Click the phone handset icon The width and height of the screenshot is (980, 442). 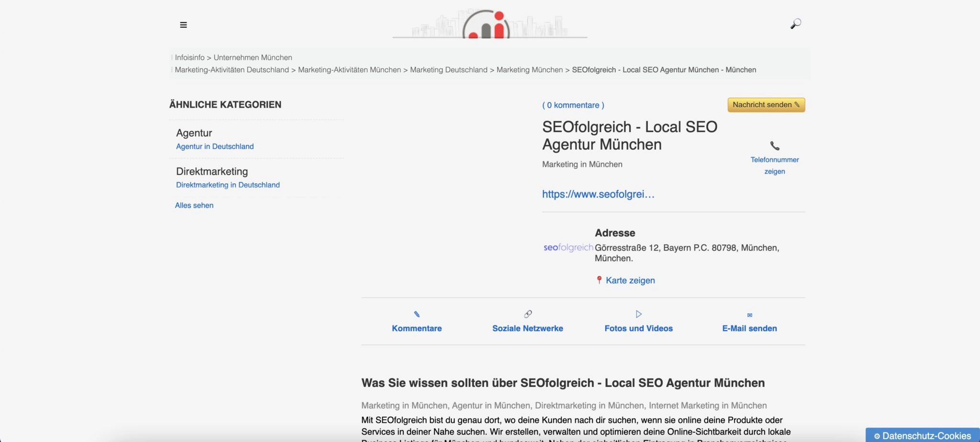[775, 145]
